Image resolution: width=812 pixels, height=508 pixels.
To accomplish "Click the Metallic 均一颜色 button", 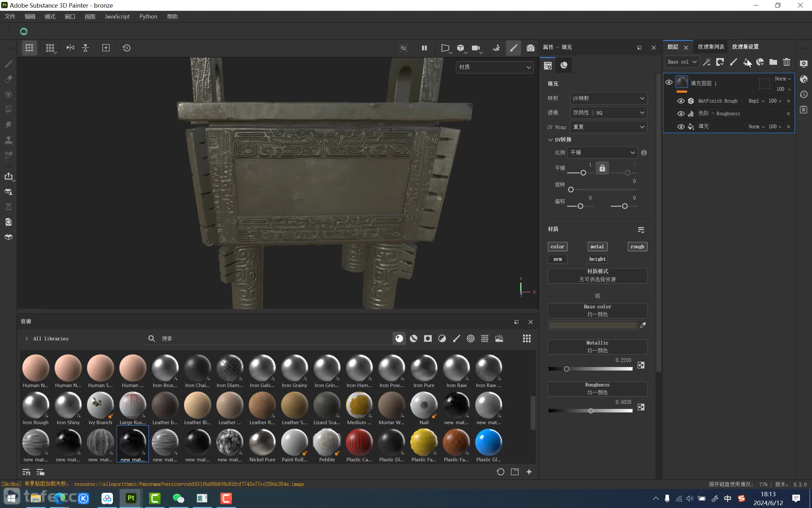I will (597, 347).
